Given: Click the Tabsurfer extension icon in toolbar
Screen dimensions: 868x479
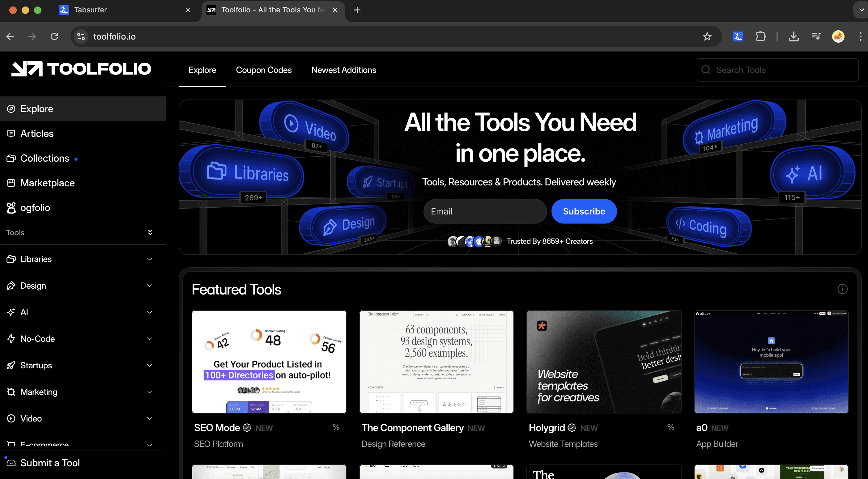Looking at the screenshot, I should 738,36.
